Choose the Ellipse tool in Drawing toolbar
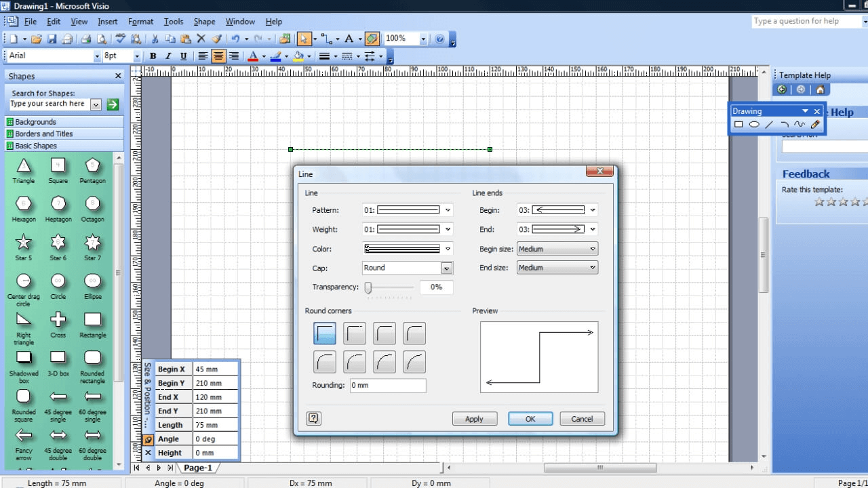The width and height of the screenshot is (868, 488). [754, 125]
